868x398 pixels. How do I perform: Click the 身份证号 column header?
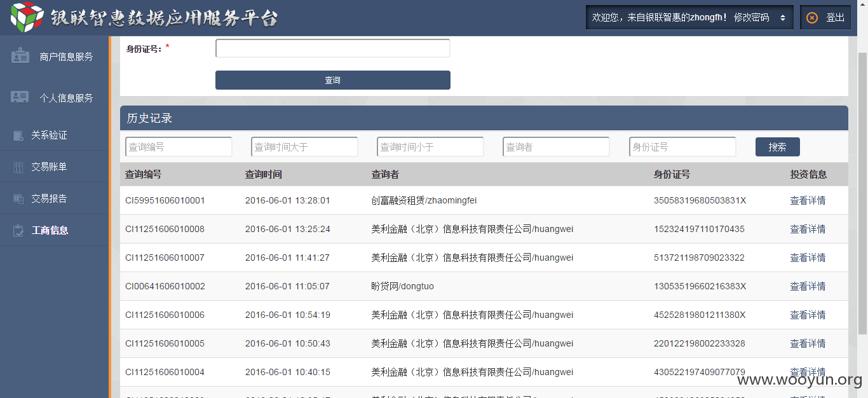point(672,174)
